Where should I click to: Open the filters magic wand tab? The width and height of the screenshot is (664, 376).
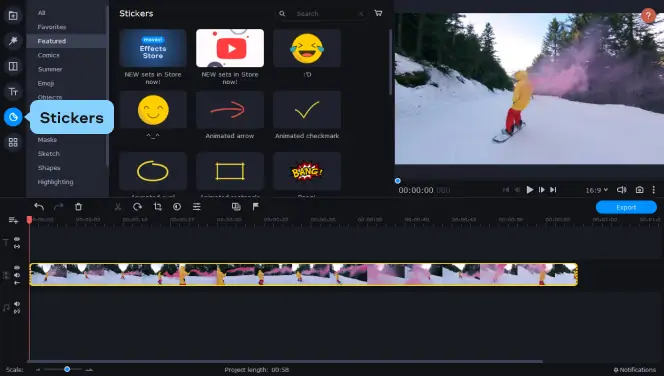click(x=13, y=41)
